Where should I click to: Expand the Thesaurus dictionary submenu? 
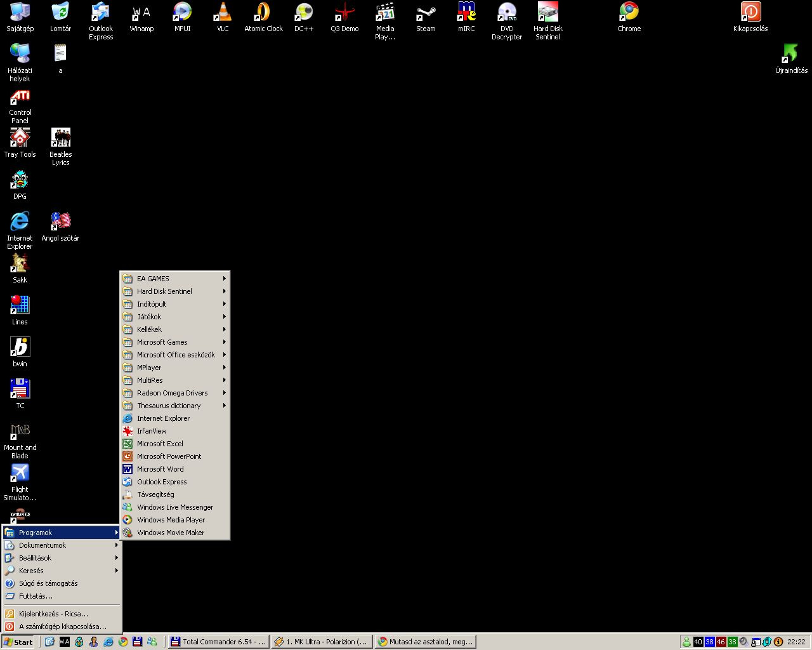click(174, 406)
